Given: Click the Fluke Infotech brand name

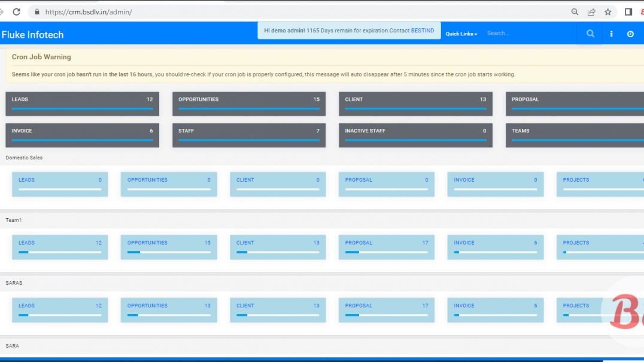Looking at the screenshot, I should click(33, 34).
